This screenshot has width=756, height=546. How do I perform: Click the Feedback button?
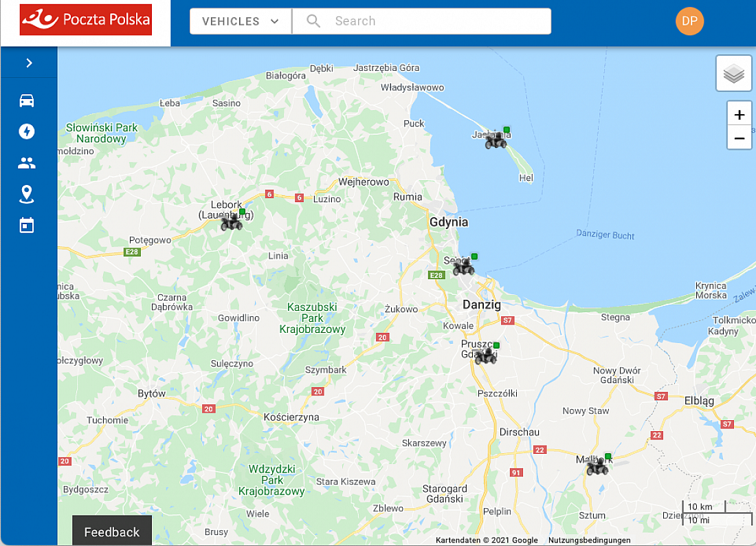click(x=111, y=532)
